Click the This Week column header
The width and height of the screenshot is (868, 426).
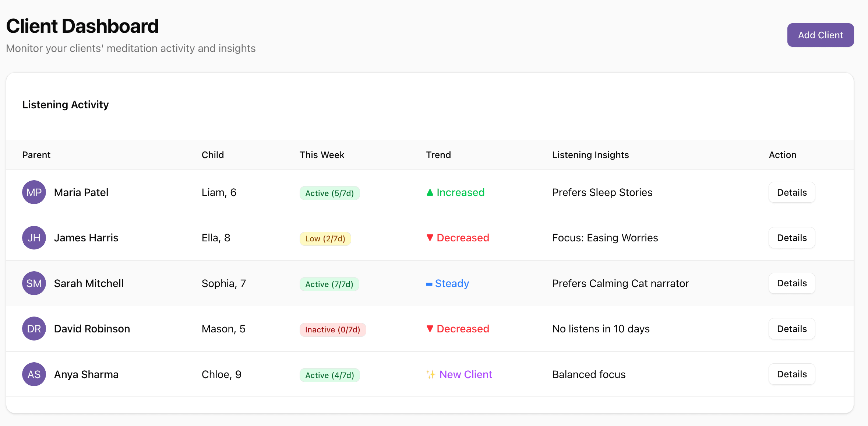(322, 155)
